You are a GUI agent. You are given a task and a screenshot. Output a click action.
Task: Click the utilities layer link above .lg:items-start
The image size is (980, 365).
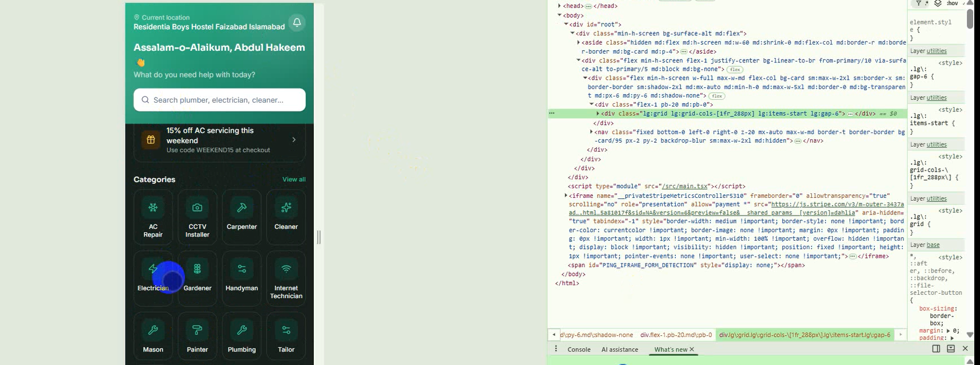pos(937,98)
